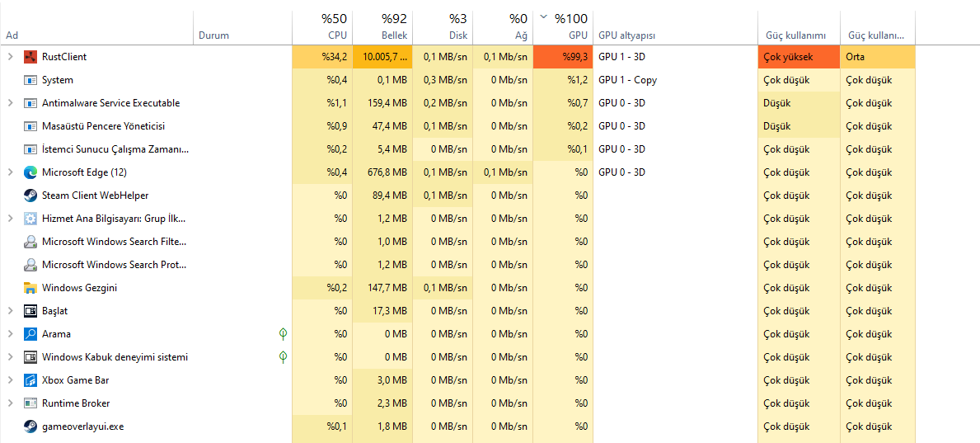Screen dimensions: 980x443
Task: Expand the Hizmet Ana Bilgisayarı group
Action: point(10,219)
